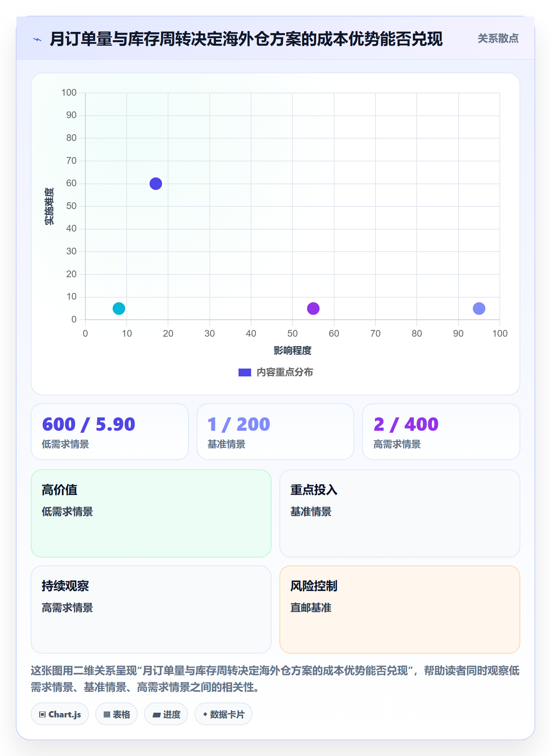The height and width of the screenshot is (756, 551).
Task: Click the 高价值 quadrant heading
Action: 59,490
